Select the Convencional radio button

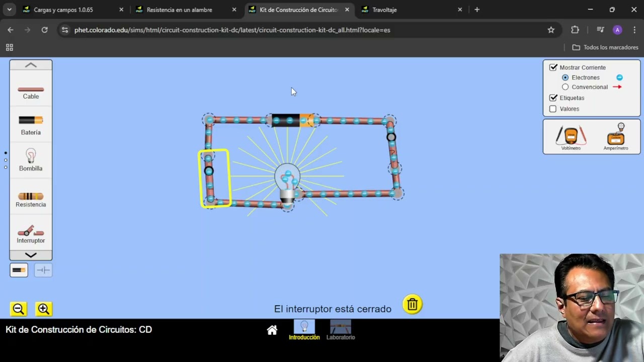point(565,87)
